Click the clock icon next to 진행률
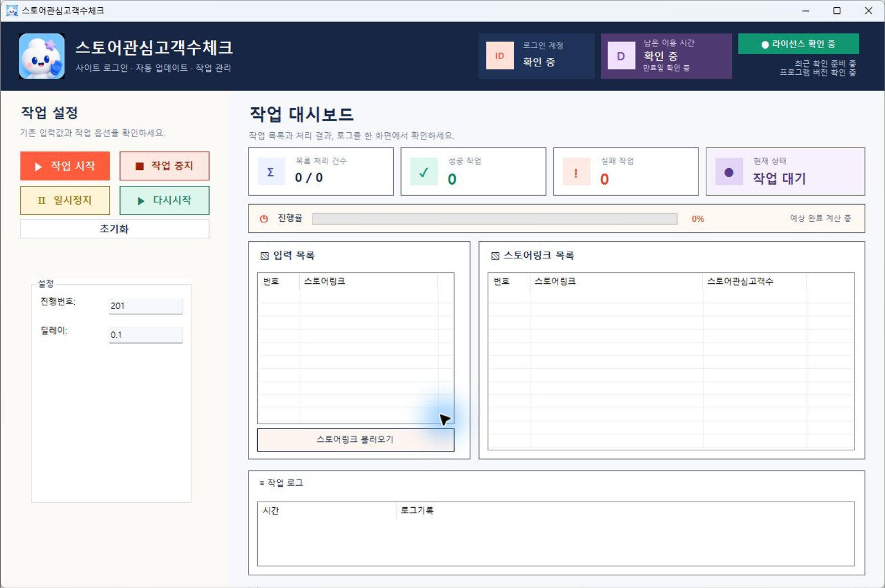Image resolution: width=885 pixels, height=588 pixels. [x=264, y=218]
